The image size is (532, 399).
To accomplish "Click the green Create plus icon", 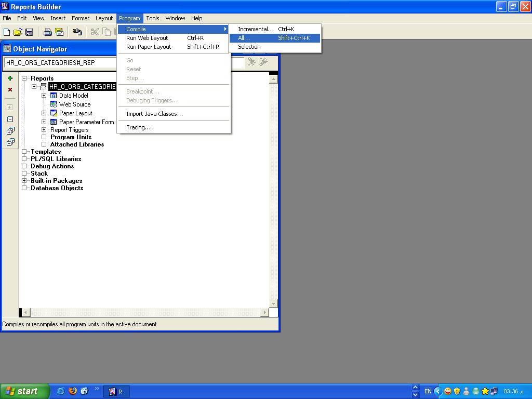I will 10,78.
